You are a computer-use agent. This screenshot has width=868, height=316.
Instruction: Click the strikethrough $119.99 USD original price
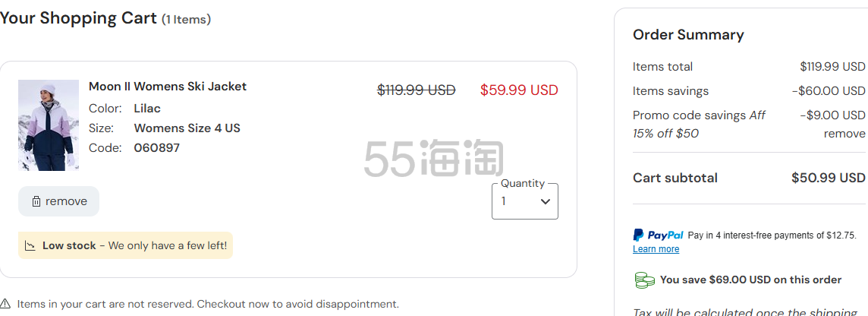point(417,90)
